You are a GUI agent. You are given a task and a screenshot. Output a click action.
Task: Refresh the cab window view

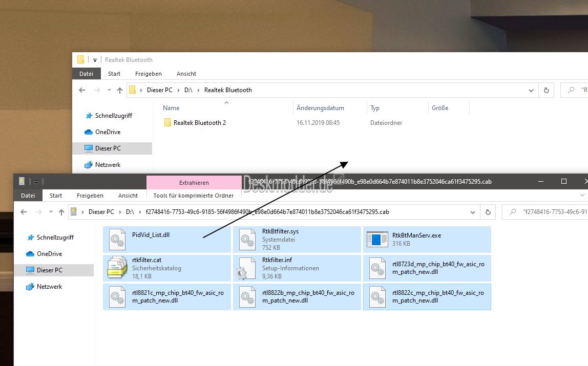tap(488, 212)
